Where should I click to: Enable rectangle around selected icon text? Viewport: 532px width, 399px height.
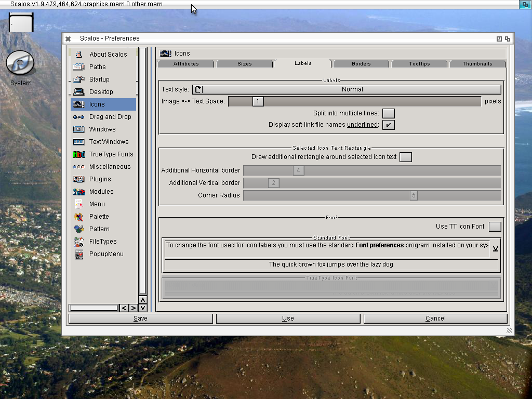(405, 157)
